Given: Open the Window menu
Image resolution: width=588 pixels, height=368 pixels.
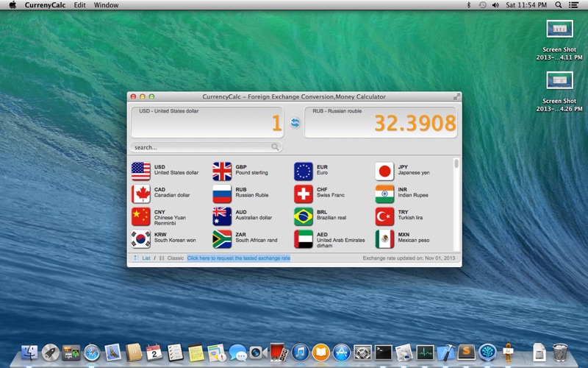Looking at the screenshot, I should pos(106,5).
